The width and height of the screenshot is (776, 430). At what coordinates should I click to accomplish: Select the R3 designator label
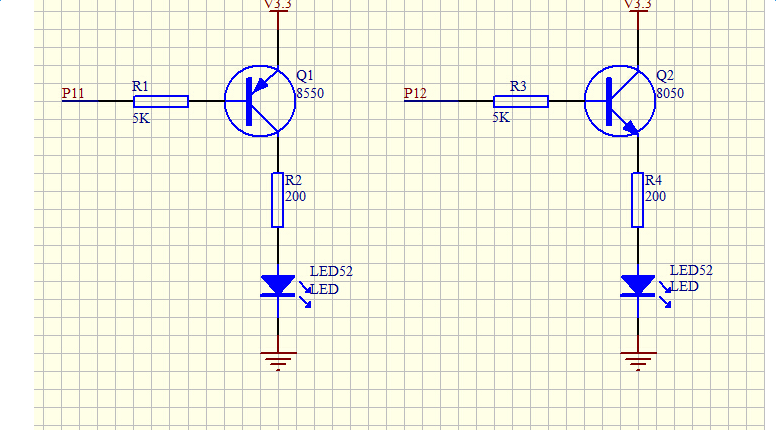tap(518, 86)
